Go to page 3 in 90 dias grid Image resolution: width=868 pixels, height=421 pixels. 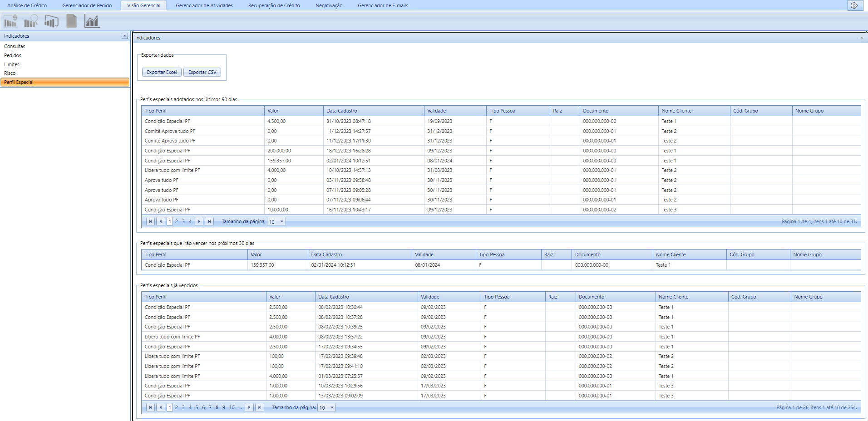(183, 221)
